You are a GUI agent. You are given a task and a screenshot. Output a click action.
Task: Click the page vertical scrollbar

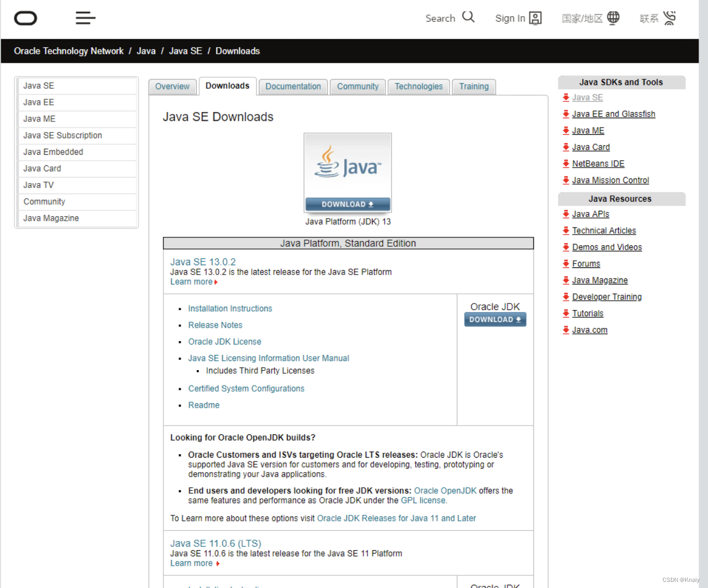(703, 294)
